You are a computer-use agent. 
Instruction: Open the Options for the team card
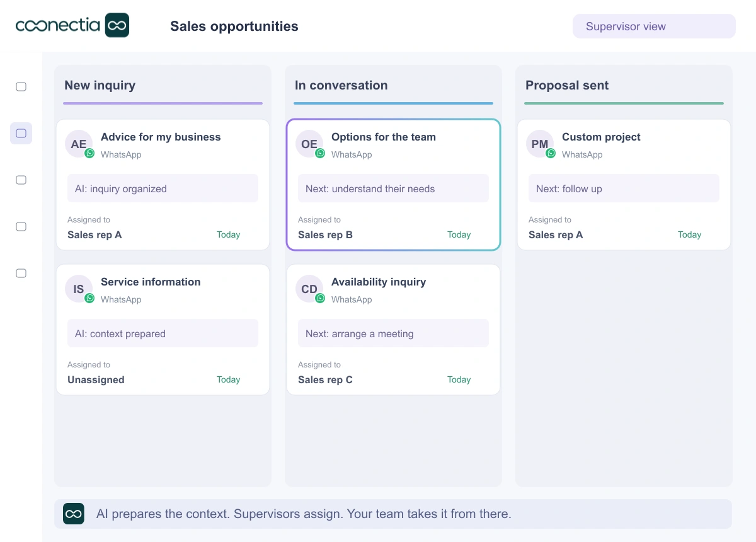click(393, 185)
